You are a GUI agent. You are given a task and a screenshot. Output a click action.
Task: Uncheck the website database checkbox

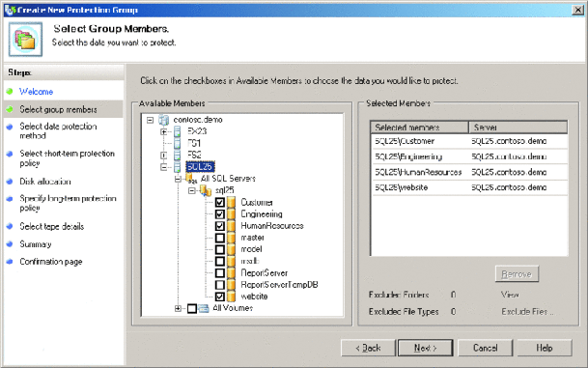tap(220, 297)
